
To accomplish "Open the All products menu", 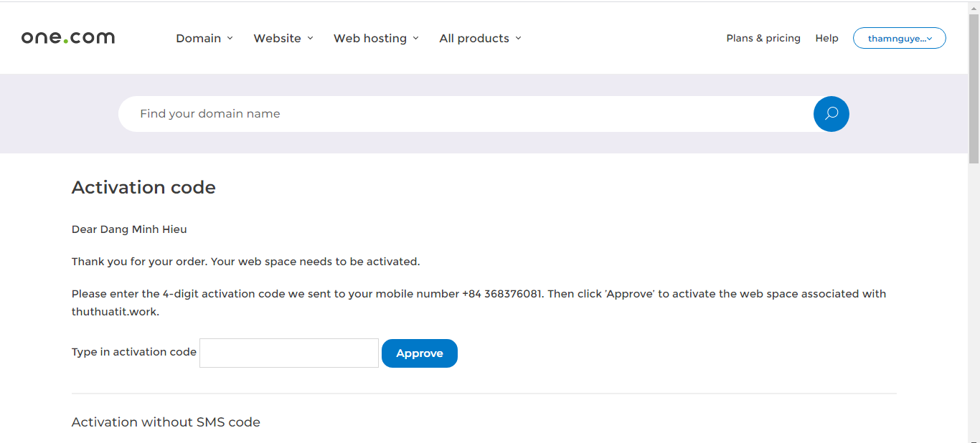I will 474,38.
